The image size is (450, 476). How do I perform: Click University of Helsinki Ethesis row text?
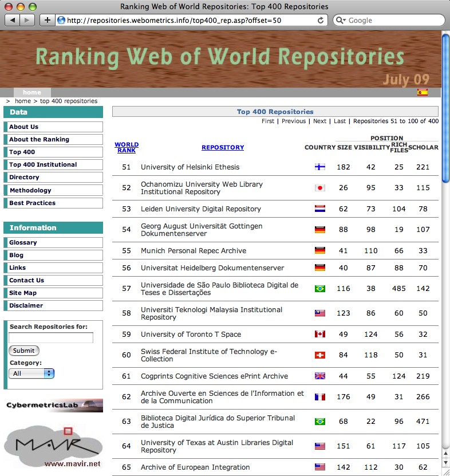pyautogui.click(x=190, y=167)
